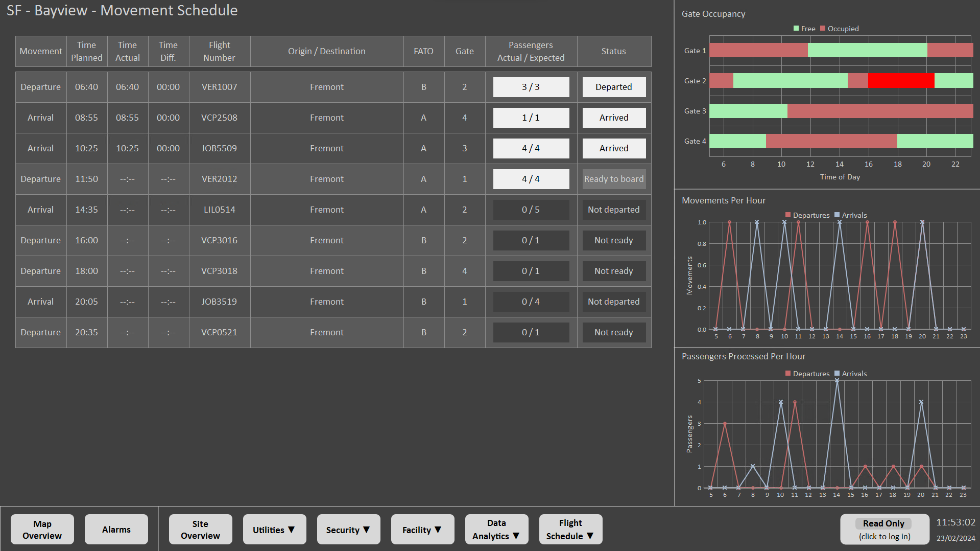Viewport: 980px width, 551px height.
Task: Click flight number VER1007
Action: tap(220, 87)
